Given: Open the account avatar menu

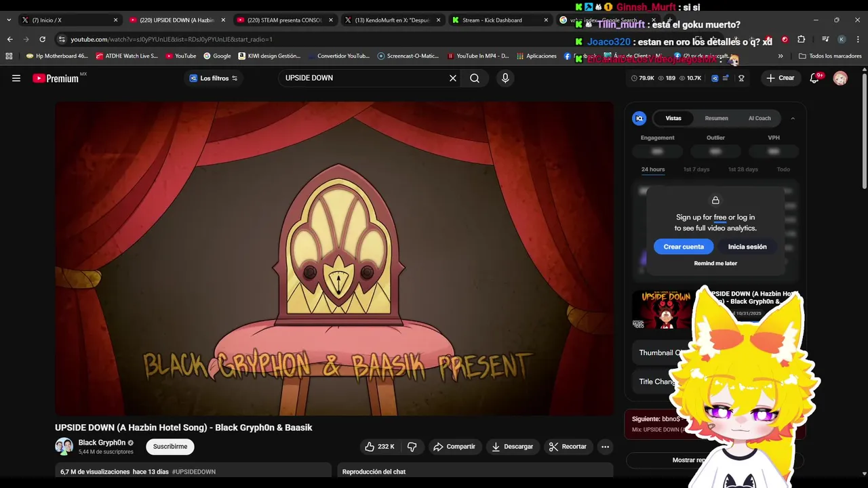Looking at the screenshot, I should tap(840, 79).
